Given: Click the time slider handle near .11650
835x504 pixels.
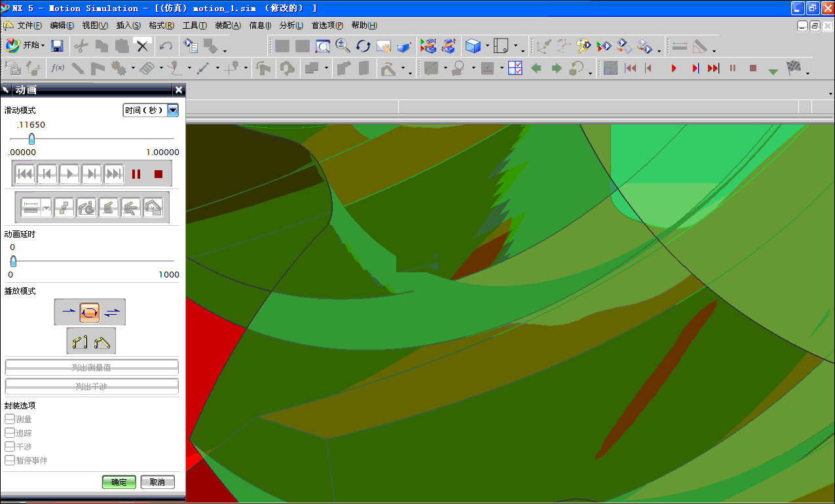Looking at the screenshot, I should pos(31,139).
